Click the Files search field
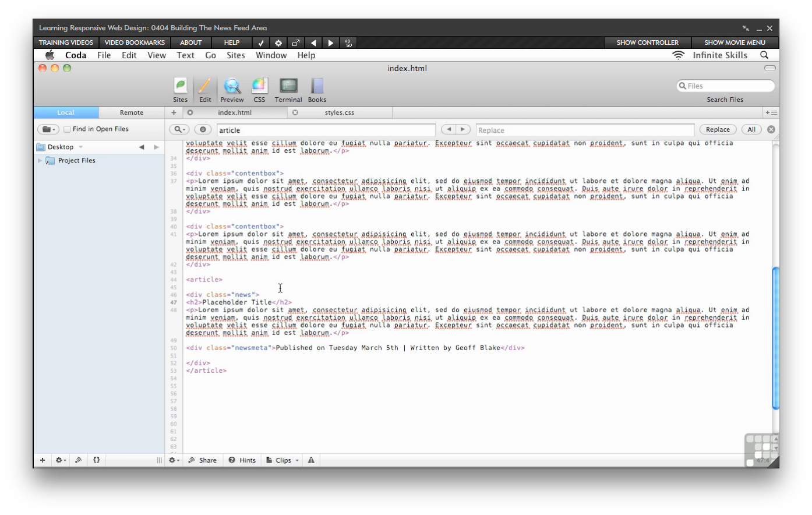 (x=725, y=86)
